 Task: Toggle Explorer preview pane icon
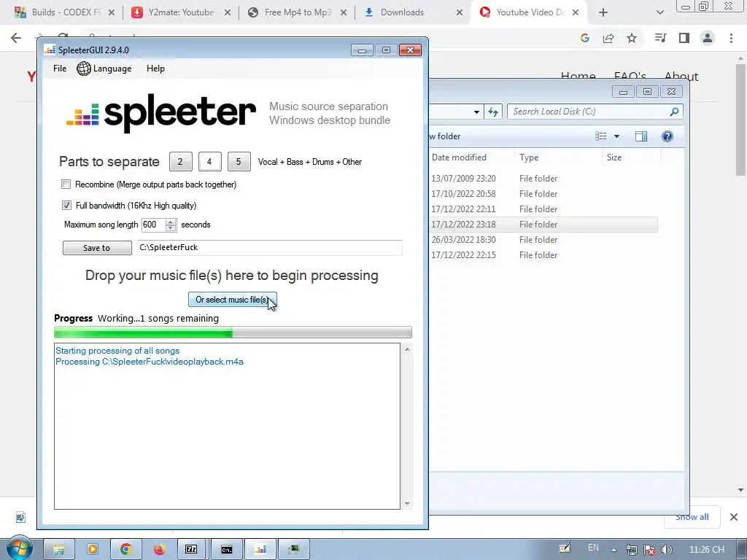pyautogui.click(x=641, y=136)
